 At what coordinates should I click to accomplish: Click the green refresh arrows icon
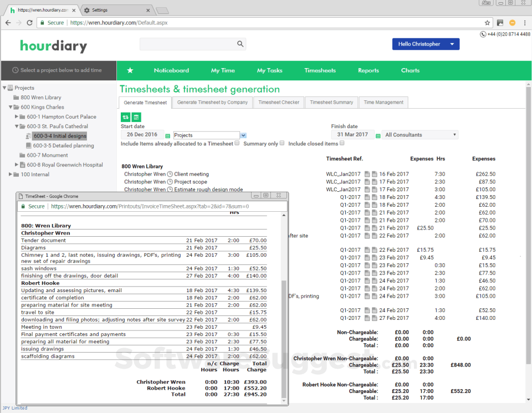tap(126, 117)
